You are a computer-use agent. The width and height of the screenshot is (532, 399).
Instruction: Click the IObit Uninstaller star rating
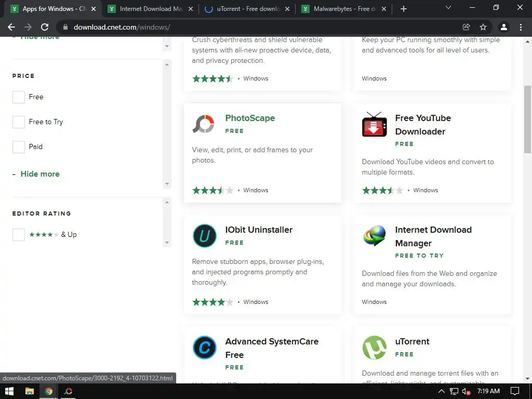click(x=212, y=302)
